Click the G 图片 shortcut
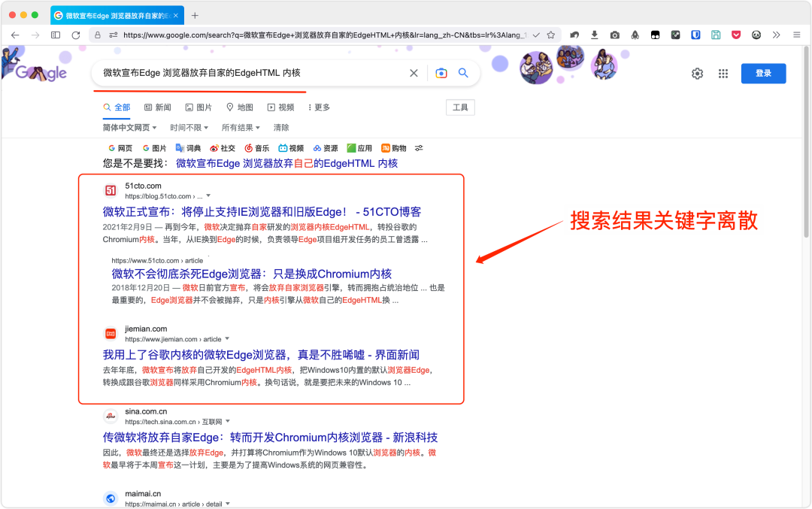 [x=154, y=148]
